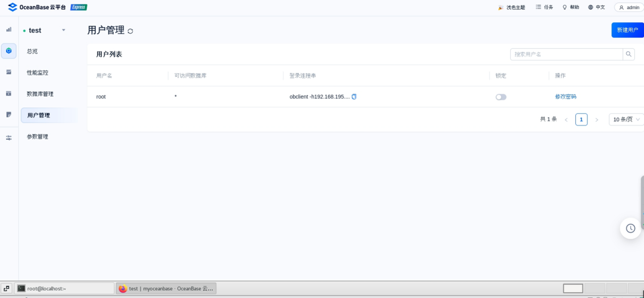Select the first workspace in pager
644x298 pixels.
(x=573, y=288)
